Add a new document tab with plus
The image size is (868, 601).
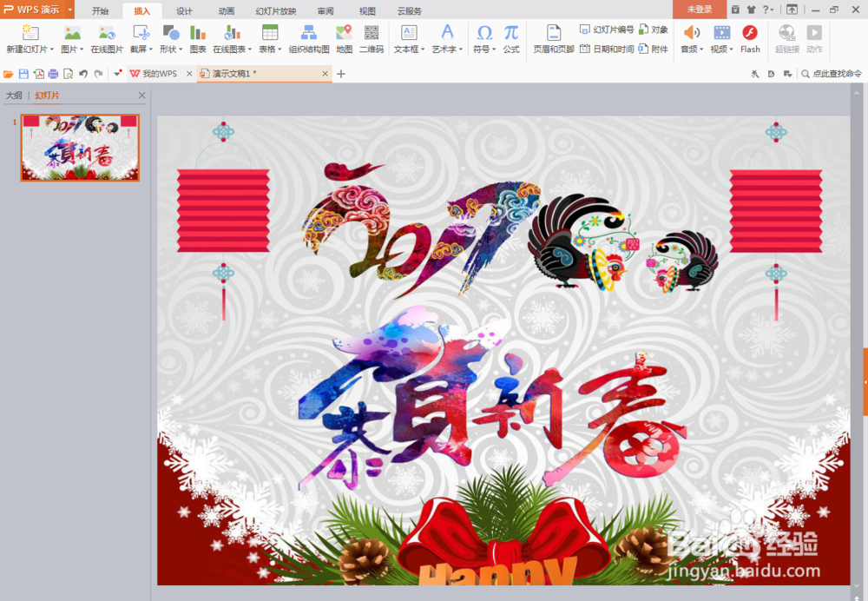341,74
